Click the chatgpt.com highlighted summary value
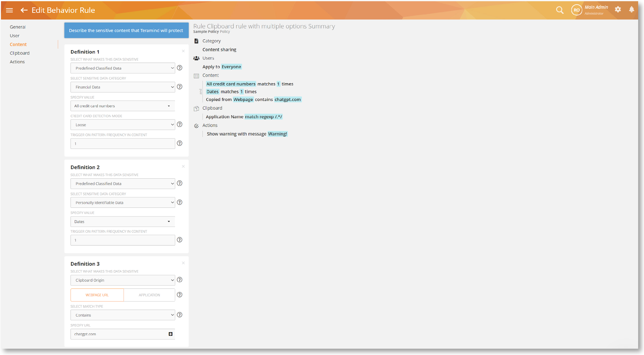Image resolution: width=644 pixels, height=355 pixels. (287, 99)
